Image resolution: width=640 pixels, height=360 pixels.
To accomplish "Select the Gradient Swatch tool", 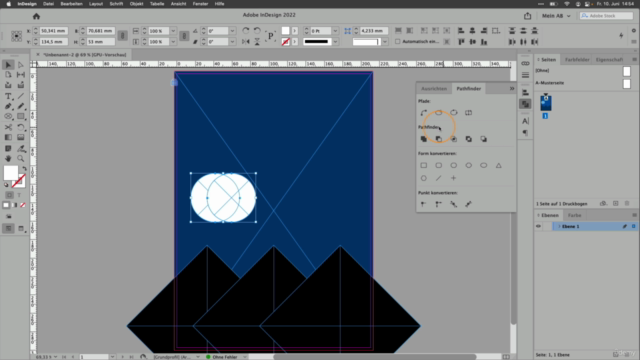I will [8, 138].
